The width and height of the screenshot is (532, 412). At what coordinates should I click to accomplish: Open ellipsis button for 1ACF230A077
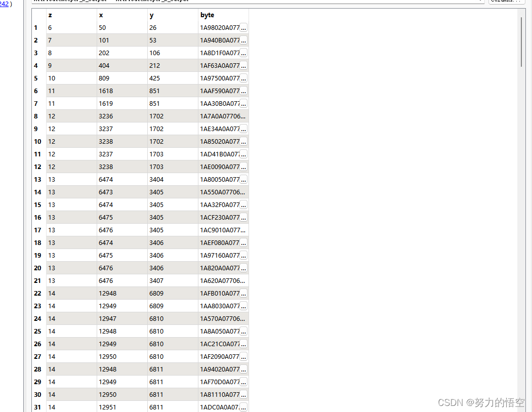[243, 218]
